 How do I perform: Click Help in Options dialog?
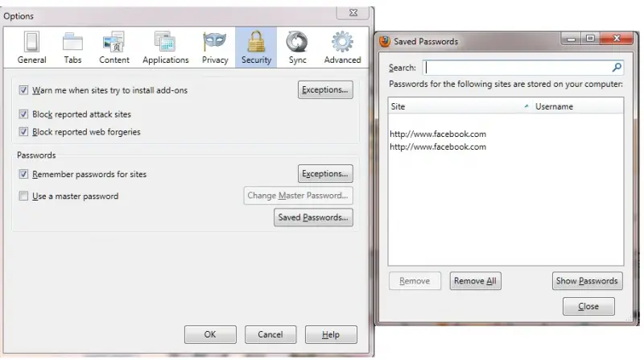coord(331,334)
